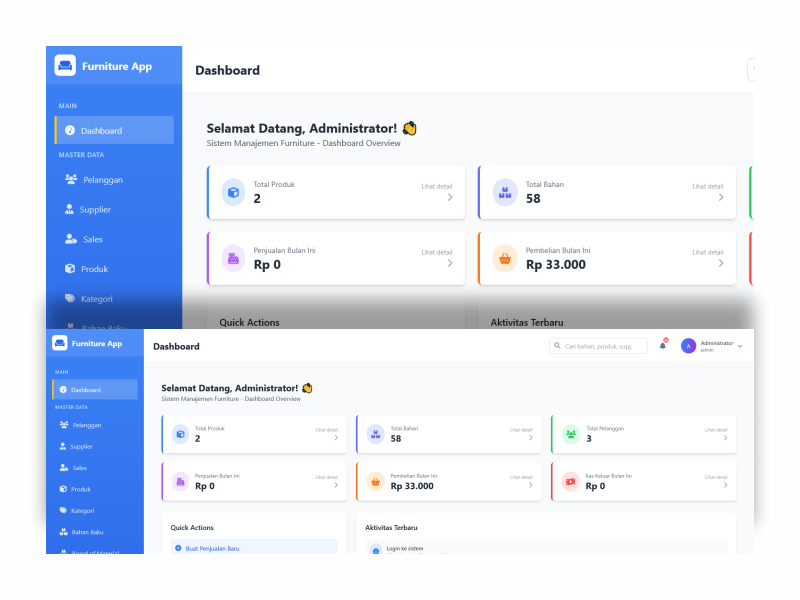Click the blue cube Total Produk icon in the top panel
The image size is (800, 600).
pyautogui.click(x=233, y=192)
